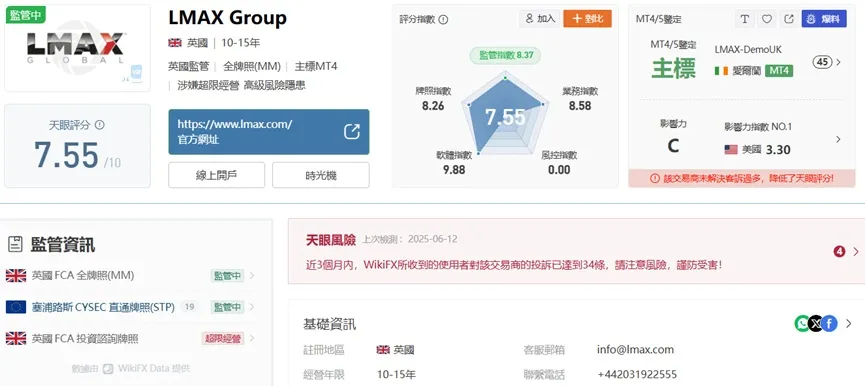Image resolution: width=865 pixels, height=386 pixels.
Task: Click the radar chart 7.55 score
Action: click(505, 117)
